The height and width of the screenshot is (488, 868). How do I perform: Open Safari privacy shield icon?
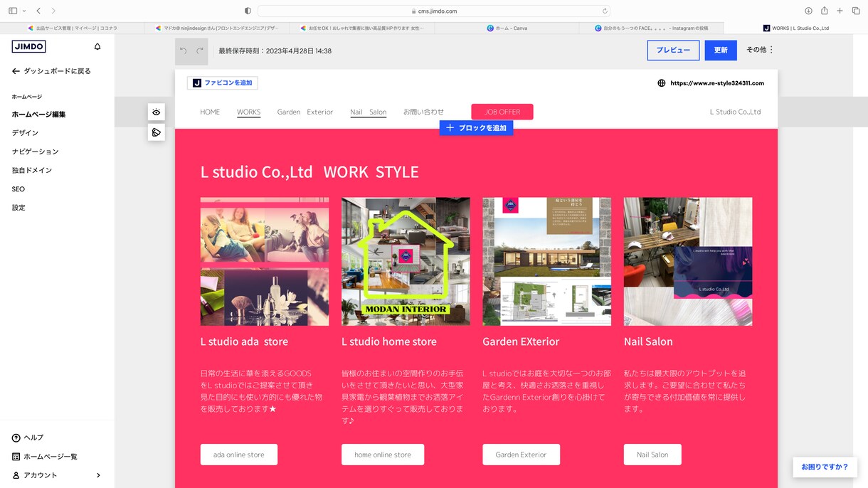[x=248, y=11]
